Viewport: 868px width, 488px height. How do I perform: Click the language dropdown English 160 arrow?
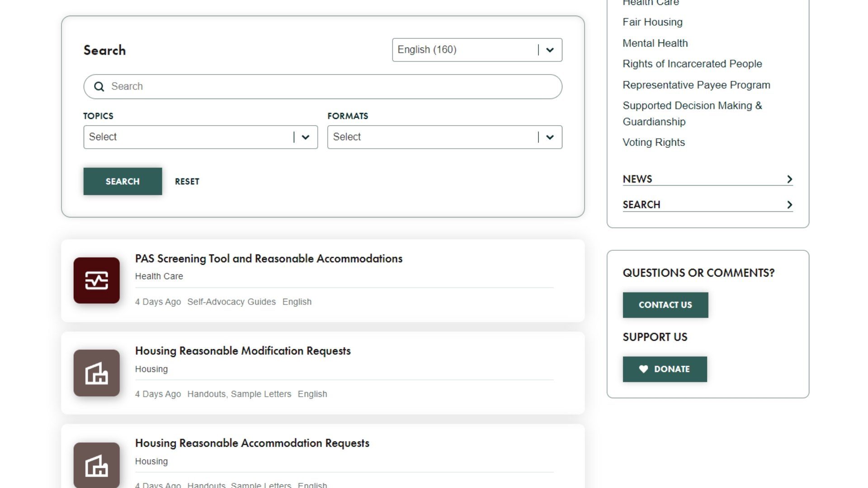[549, 49]
